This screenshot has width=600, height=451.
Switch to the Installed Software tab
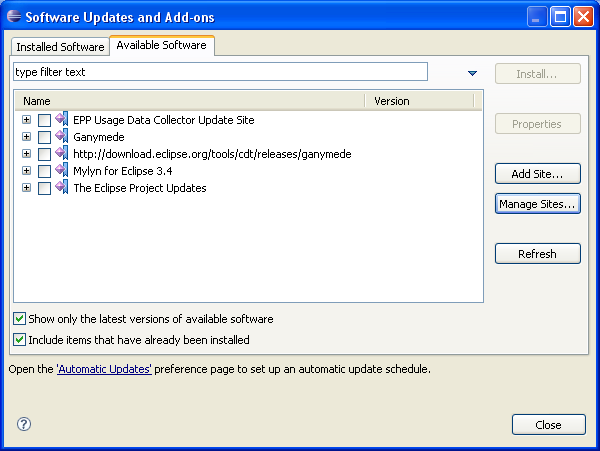pyautogui.click(x=60, y=47)
